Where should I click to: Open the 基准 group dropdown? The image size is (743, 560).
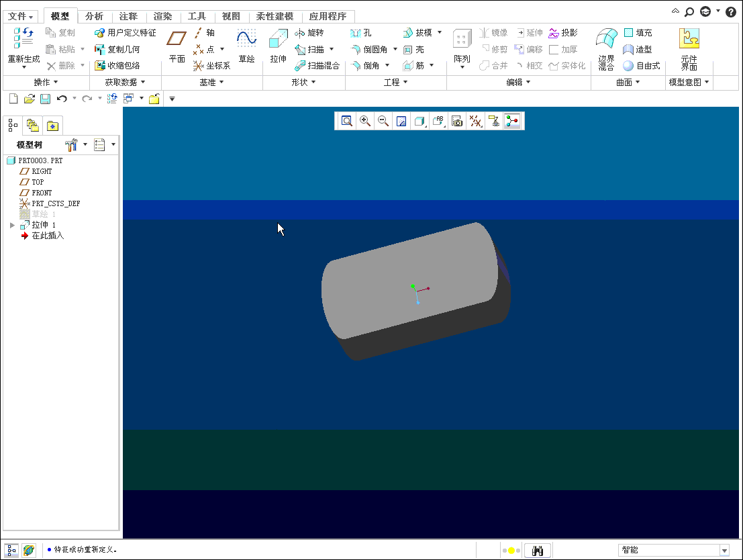211,82
